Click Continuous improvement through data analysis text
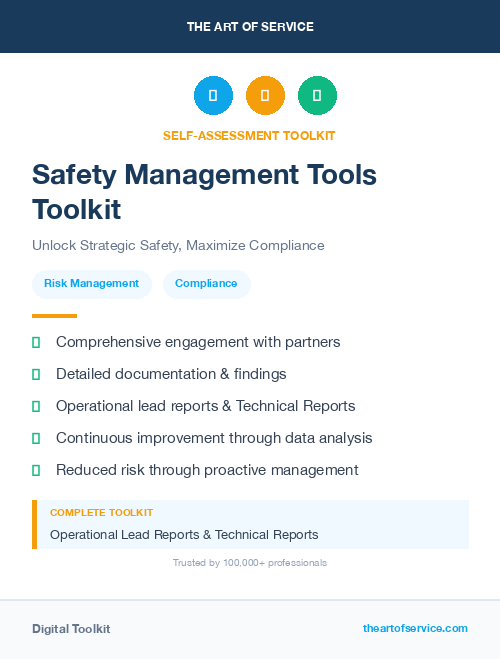 (214, 438)
